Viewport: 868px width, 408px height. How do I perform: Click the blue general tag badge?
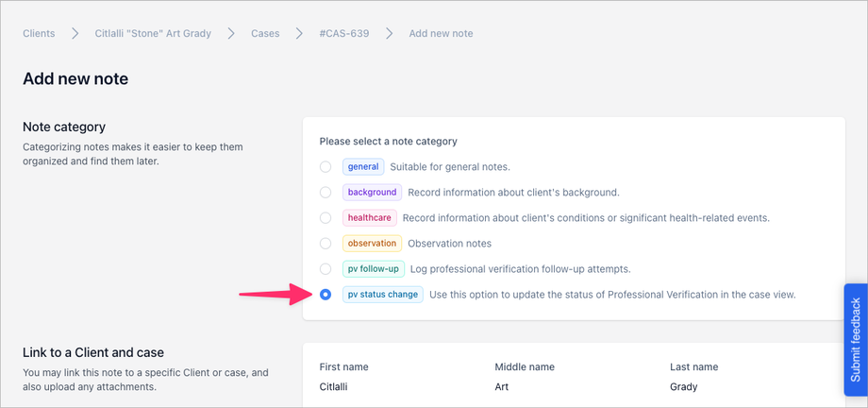click(x=363, y=167)
